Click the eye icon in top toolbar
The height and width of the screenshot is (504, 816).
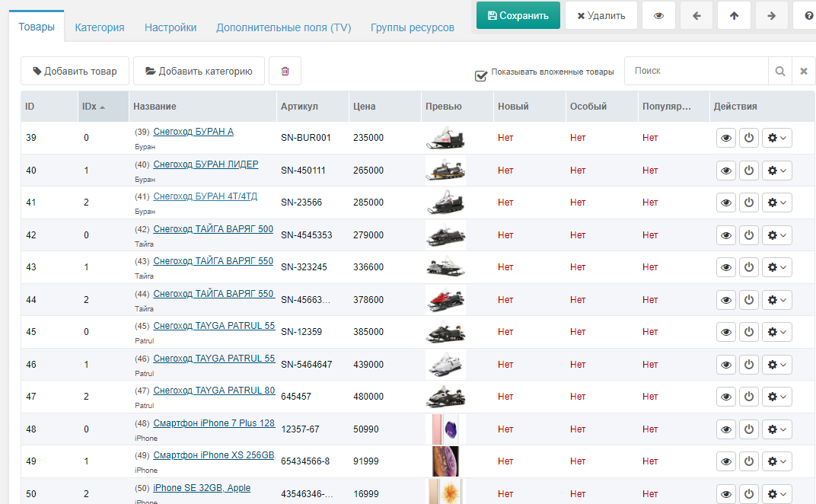pos(659,16)
